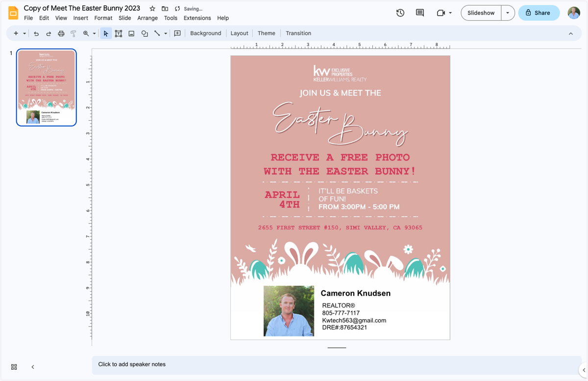Add a comment via toolbar icon
Screen dimensions: 588x381
click(x=177, y=33)
